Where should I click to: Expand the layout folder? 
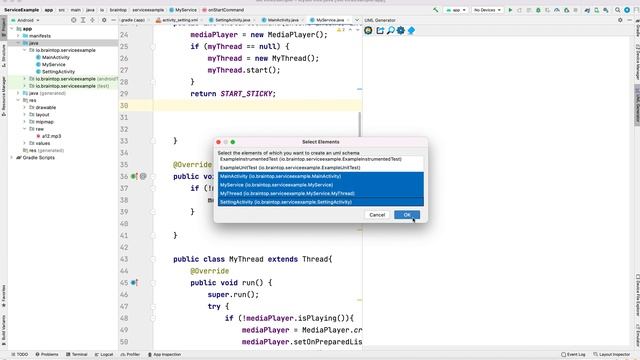click(25, 115)
